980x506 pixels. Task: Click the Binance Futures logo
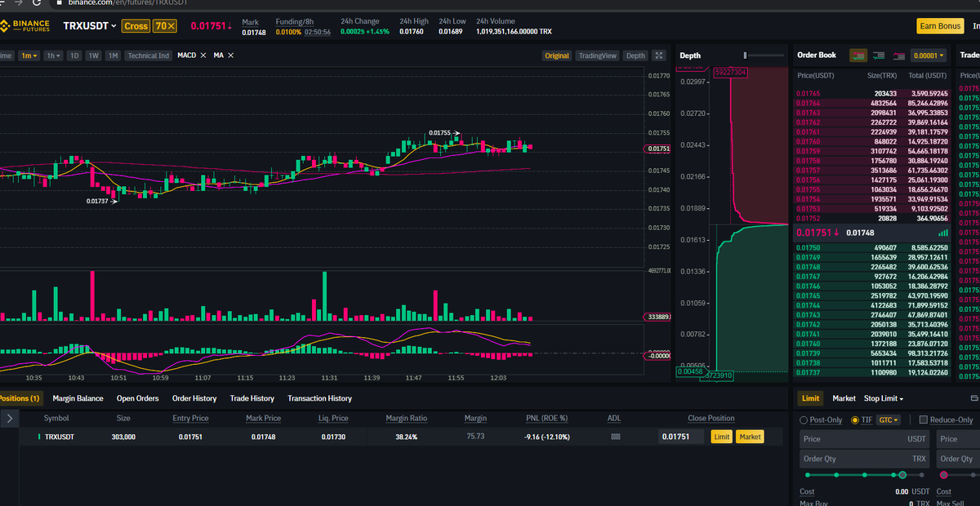tap(25, 26)
